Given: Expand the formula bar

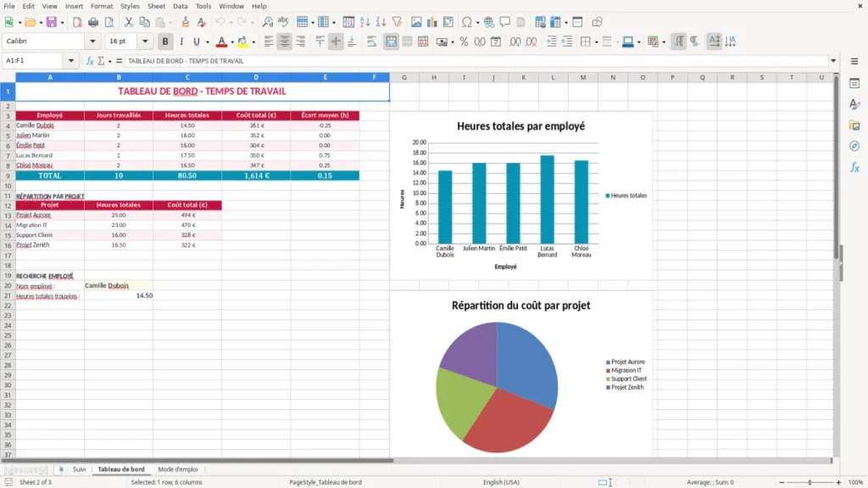Looking at the screenshot, I should tap(833, 61).
